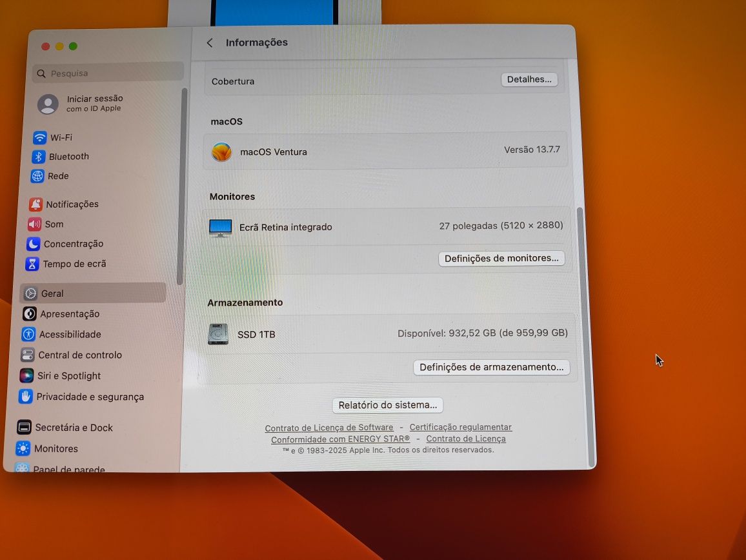The image size is (746, 560).
Task: Open Detalhes of Cobertura
Action: 529,79
